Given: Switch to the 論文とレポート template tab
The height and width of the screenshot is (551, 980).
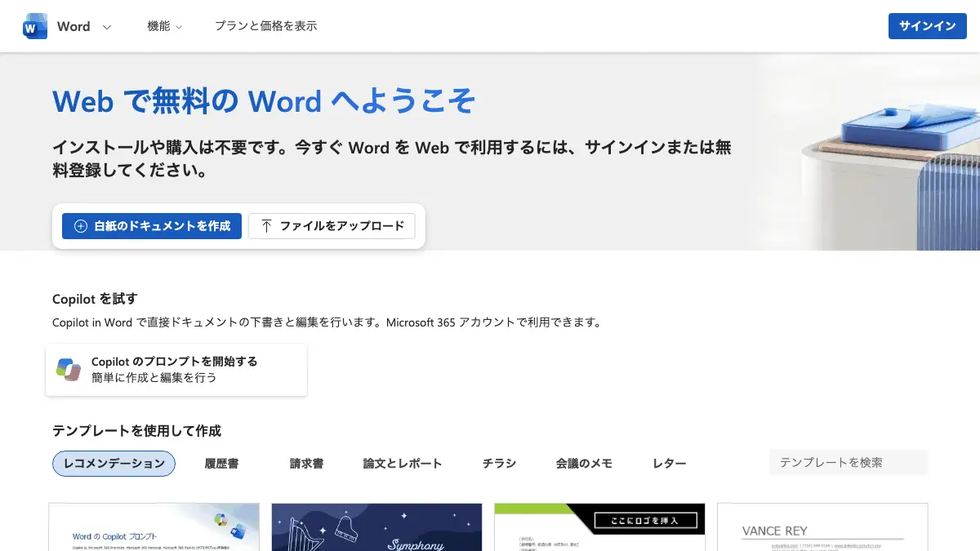Looking at the screenshot, I should click(x=403, y=464).
